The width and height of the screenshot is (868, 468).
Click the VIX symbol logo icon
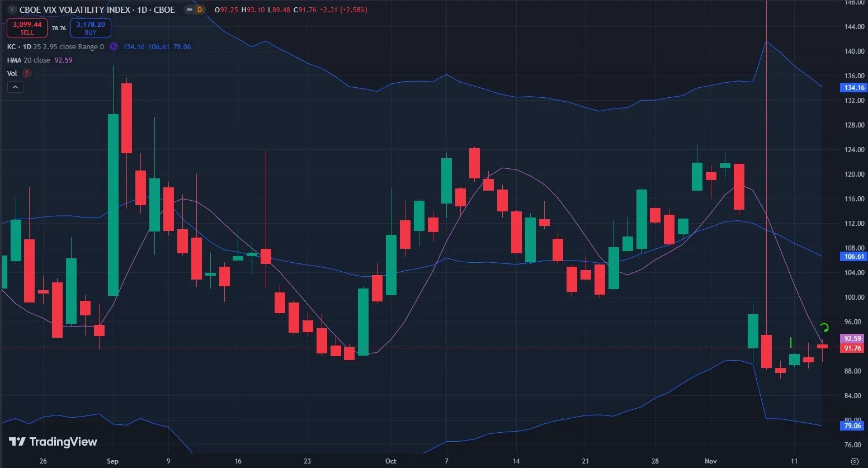12,10
